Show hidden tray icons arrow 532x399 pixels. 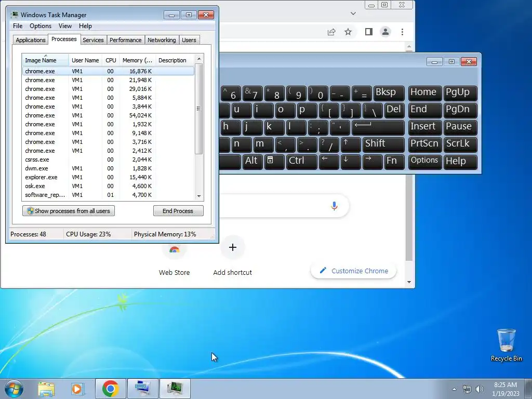pos(454,389)
